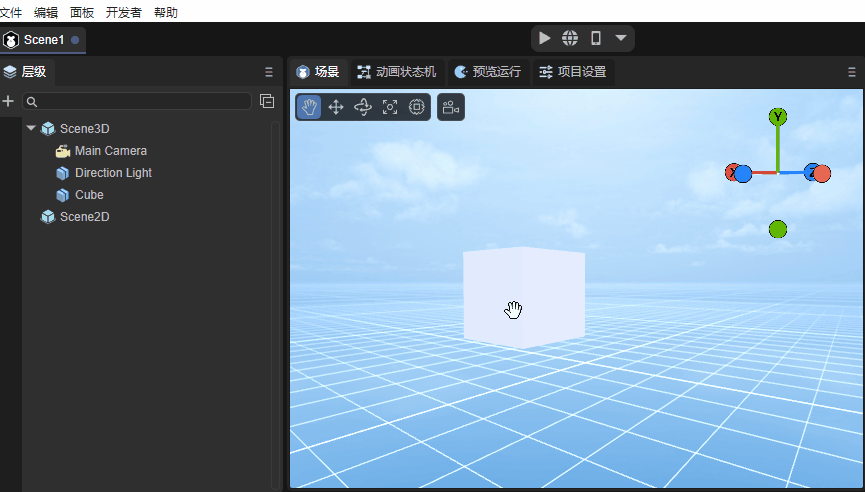Open the preview options dropdown arrow
This screenshot has height=492, width=865.
click(x=621, y=38)
